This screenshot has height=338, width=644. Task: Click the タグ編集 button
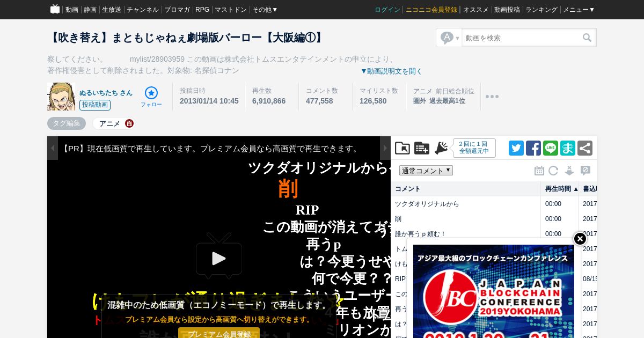click(67, 123)
